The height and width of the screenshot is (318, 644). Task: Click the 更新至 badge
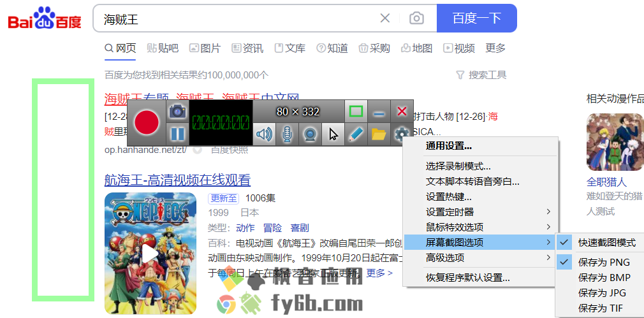(223, 199)
